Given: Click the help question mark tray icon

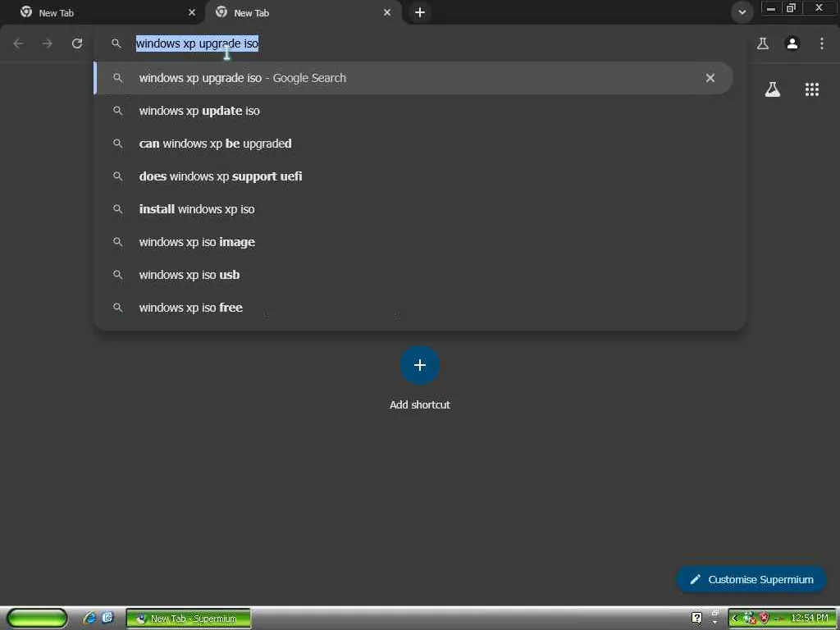Looking at the screenshot, I should click(x=696, y=619).
